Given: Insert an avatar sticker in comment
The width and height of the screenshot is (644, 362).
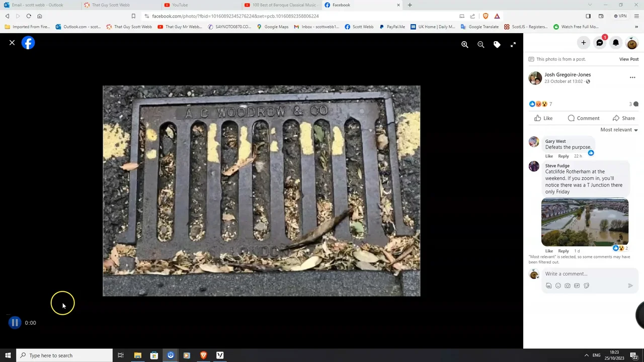Looking at the screenshot, I should 548,286.
